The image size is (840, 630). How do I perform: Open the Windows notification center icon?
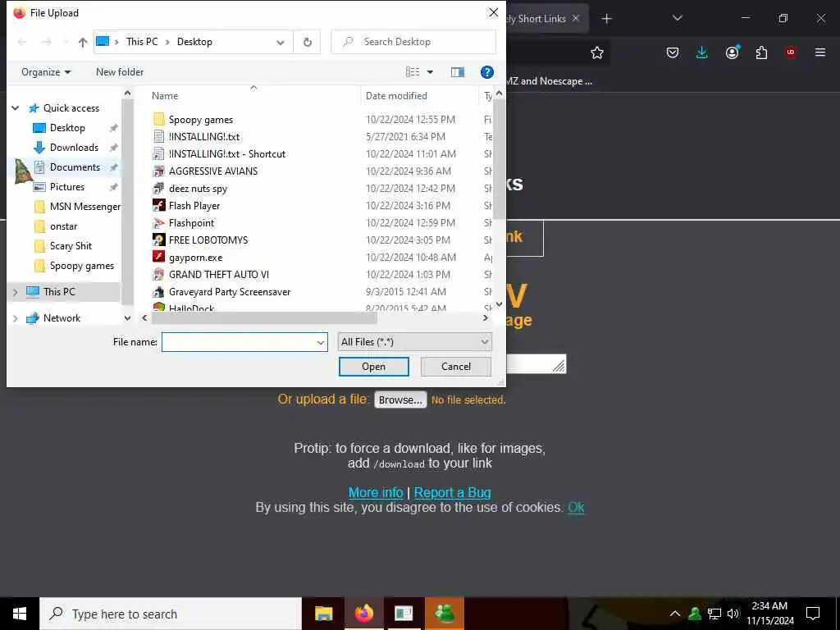[813, 614]
